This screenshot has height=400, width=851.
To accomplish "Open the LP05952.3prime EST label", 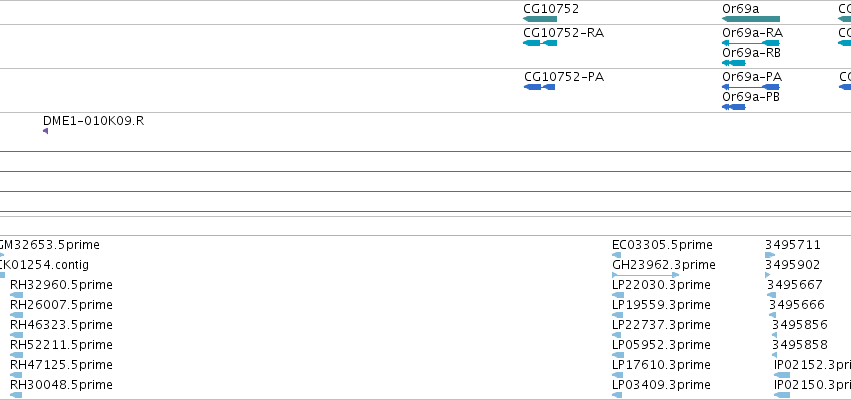I will pyautogui.click(x=661, y=345).
